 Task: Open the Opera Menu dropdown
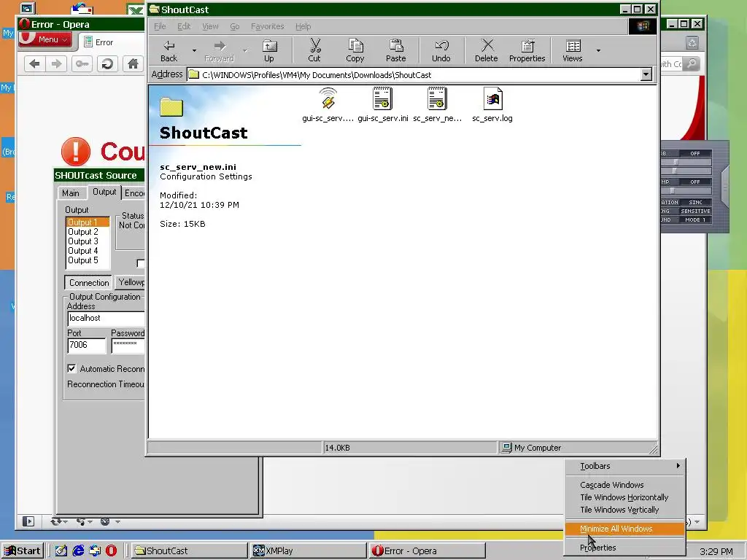tap(46, 39)
